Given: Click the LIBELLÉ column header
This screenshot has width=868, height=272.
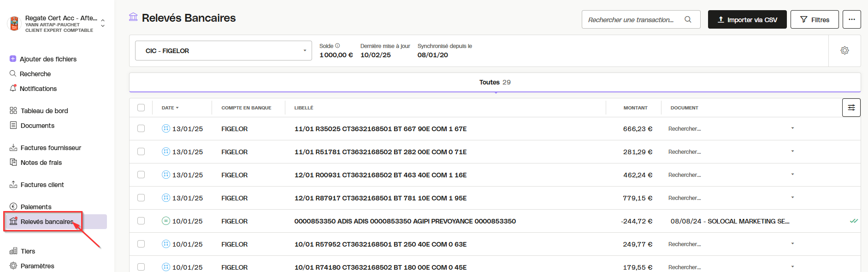Looking at the screenshot, I should coord(304,108).
